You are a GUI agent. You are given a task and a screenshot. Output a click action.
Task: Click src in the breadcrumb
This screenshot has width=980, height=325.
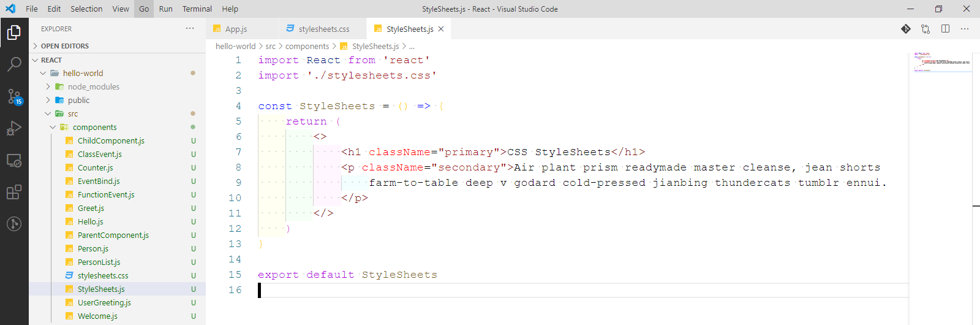[x=270, y=46]
